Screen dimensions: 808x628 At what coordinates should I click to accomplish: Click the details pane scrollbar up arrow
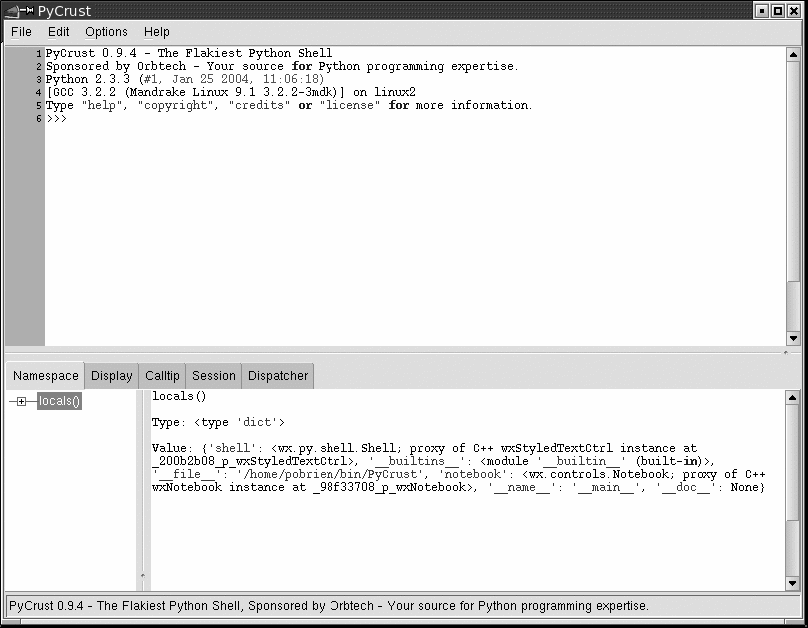point(793,397)
